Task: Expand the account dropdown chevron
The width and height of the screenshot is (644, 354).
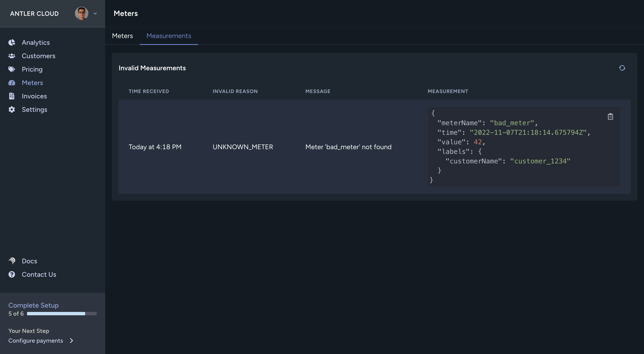Action: (x=95, y=13)
